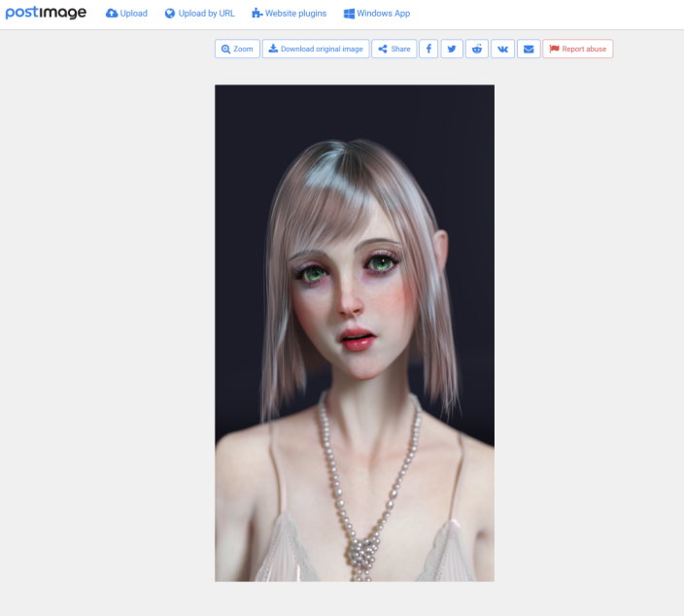Share image by email icon
This screenshot has height=616, width=684.
tap(529, 49)
